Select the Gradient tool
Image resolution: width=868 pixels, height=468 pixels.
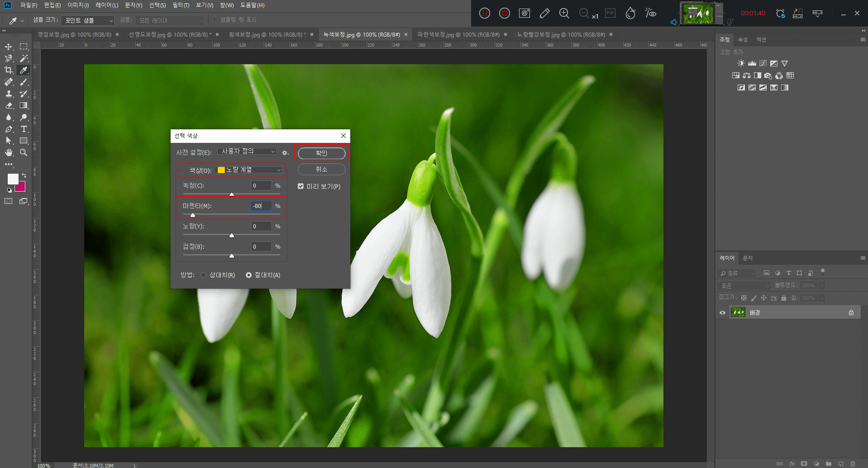tap(24, 105)
